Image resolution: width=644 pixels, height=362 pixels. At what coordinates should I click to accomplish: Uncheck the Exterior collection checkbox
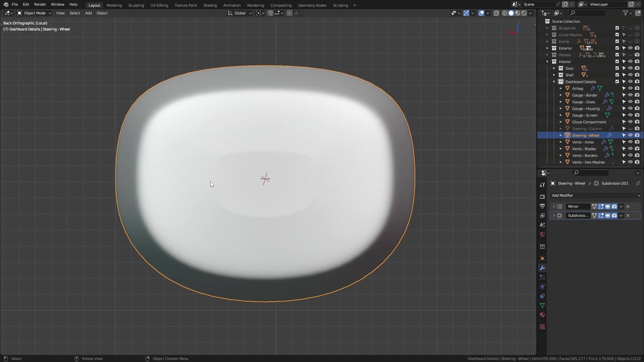click(x=617, y=48)
